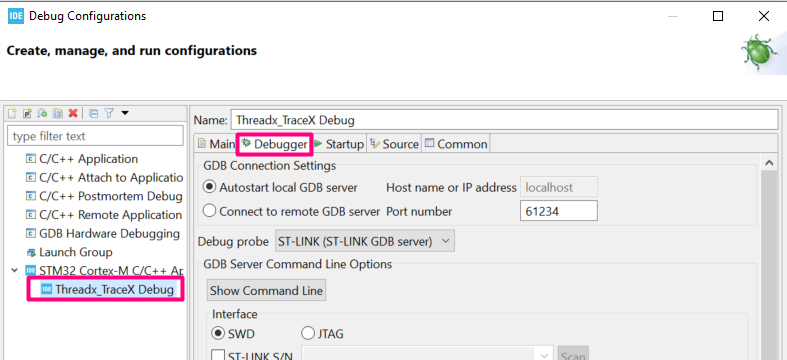Click the IDE icon beside Threadx_TraceX Debug
The image size is (787, 360).
point(46,290)
